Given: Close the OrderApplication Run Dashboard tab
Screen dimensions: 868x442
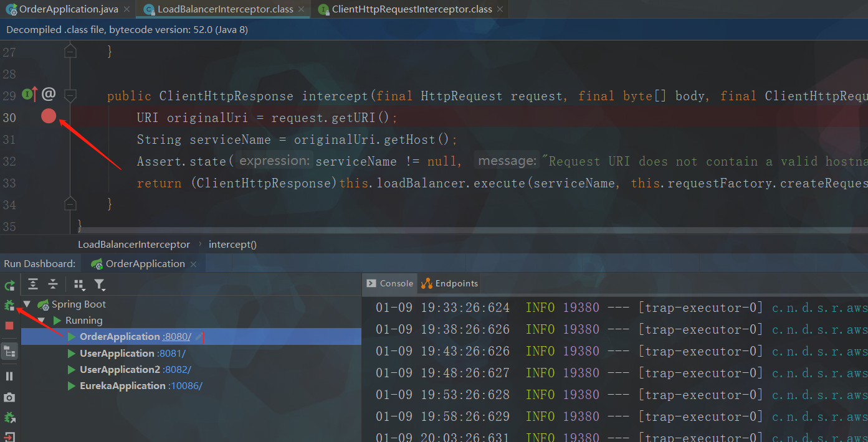Looking at the screenshot, I should (193, 265).
